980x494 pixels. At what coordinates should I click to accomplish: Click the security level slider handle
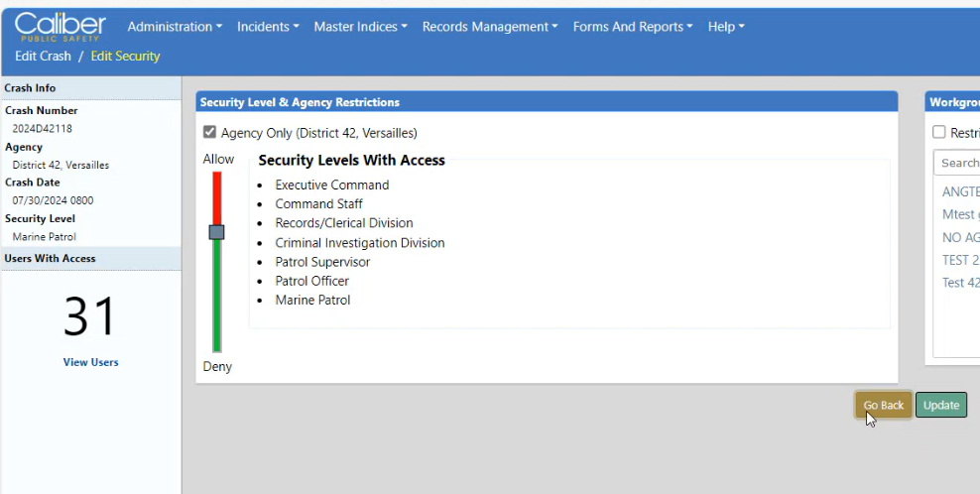click(216, 232)
